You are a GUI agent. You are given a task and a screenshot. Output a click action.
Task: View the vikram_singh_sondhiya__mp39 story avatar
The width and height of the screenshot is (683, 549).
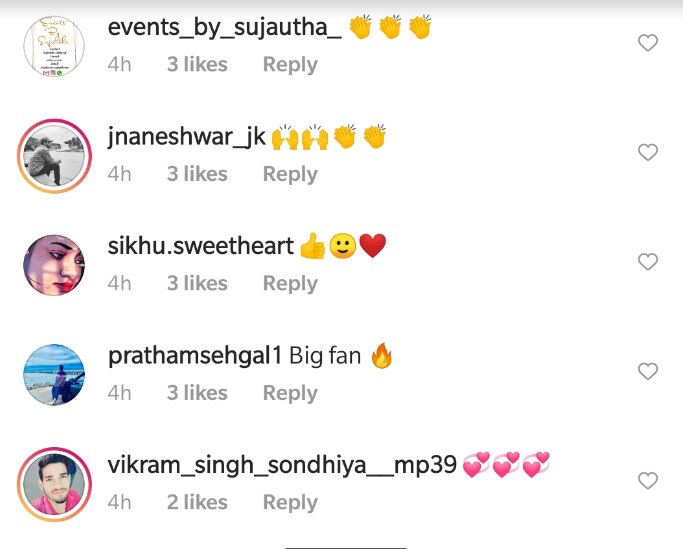point(54,484)
